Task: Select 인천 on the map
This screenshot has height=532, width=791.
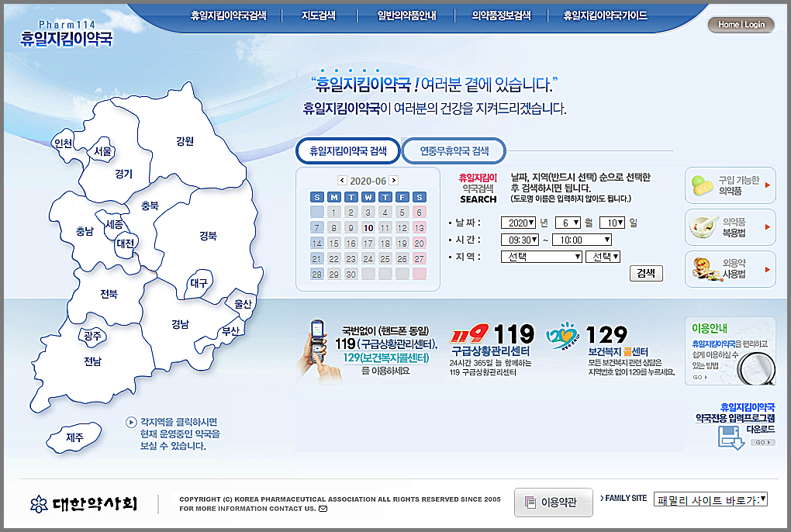Action: tap(63, 143)
